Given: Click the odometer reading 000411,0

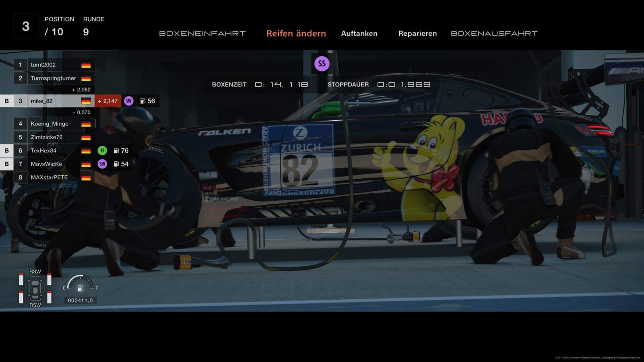Looking at the screenshot, I should point(80,300).
